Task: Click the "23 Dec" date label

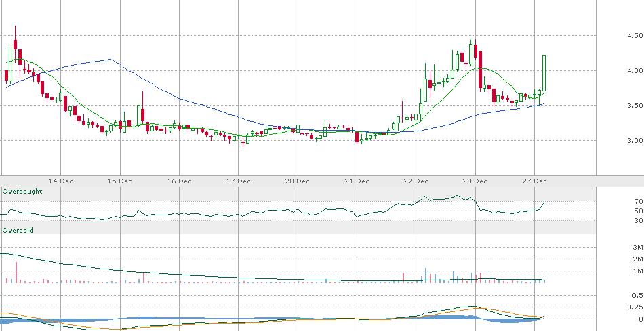Action: coord(475,181)
